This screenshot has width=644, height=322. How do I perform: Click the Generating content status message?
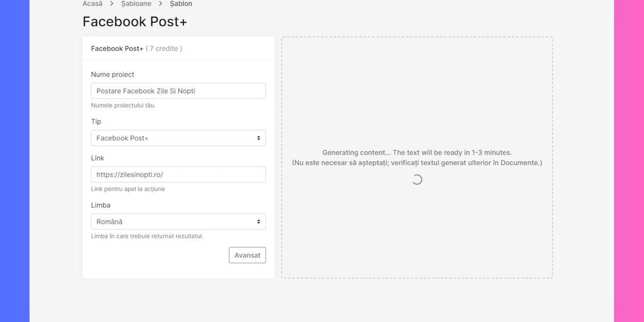tap(416, 153)
